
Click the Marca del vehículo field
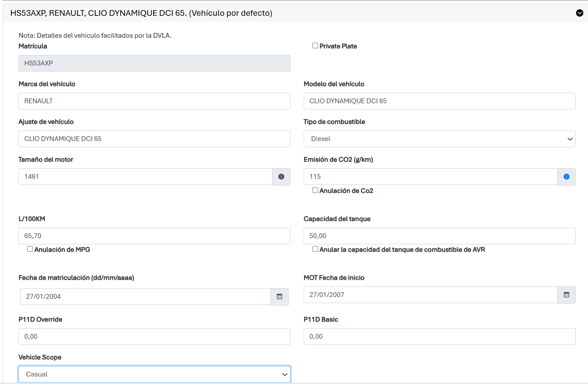[x=154, y=101]
